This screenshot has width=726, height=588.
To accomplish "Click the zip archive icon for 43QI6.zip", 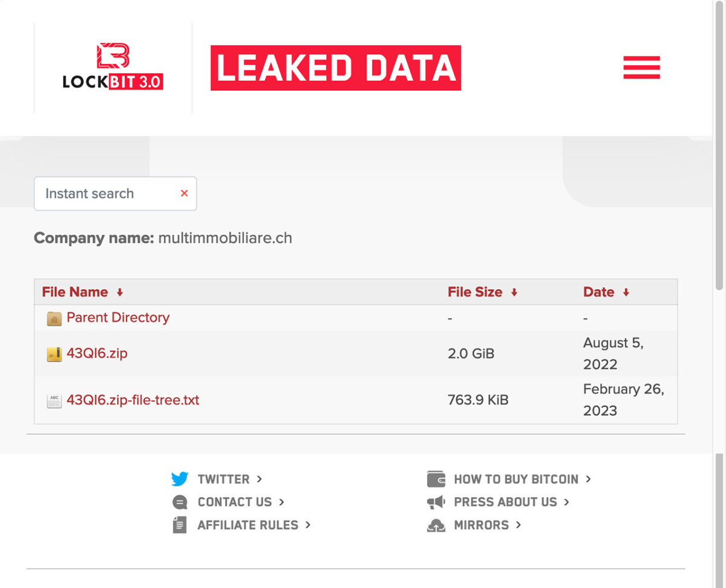I will [x=54, y=353].
